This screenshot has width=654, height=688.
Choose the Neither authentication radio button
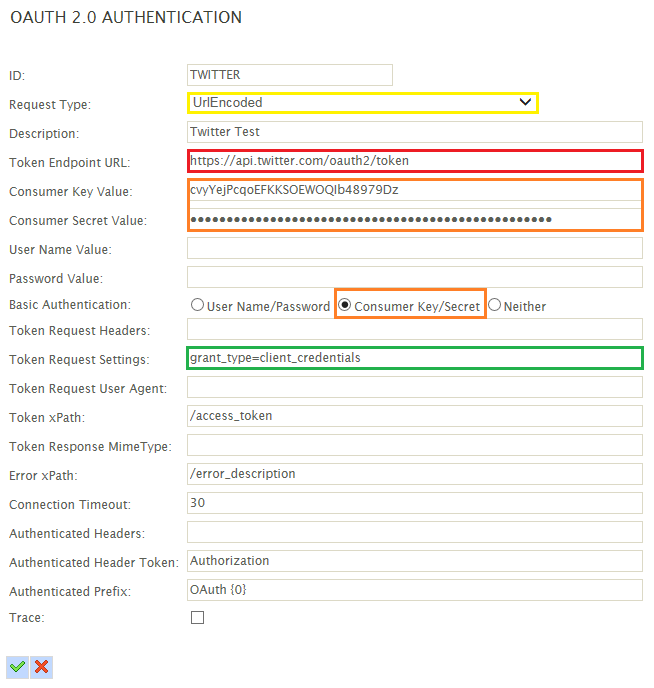point(494,305)
